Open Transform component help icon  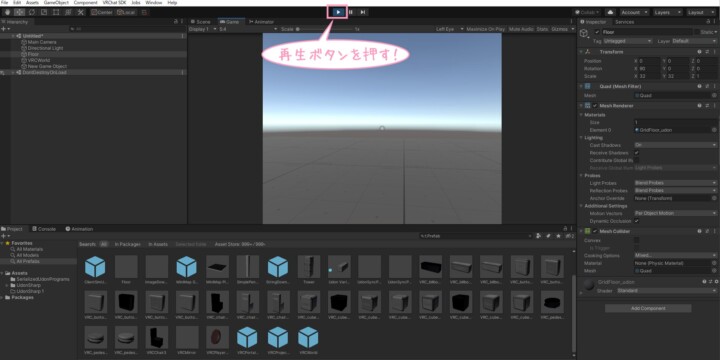click(x=699, y=52)
